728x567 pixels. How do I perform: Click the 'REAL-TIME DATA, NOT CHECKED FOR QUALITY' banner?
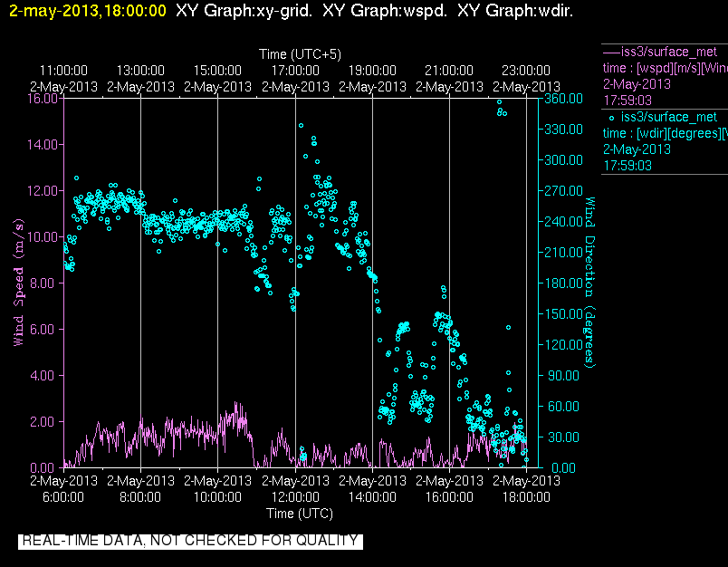coord(190,541)
